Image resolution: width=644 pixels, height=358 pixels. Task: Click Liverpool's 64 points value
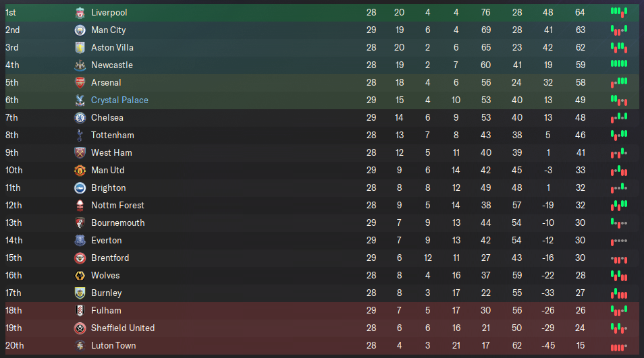pyautogui.click(x=580, y=13)
